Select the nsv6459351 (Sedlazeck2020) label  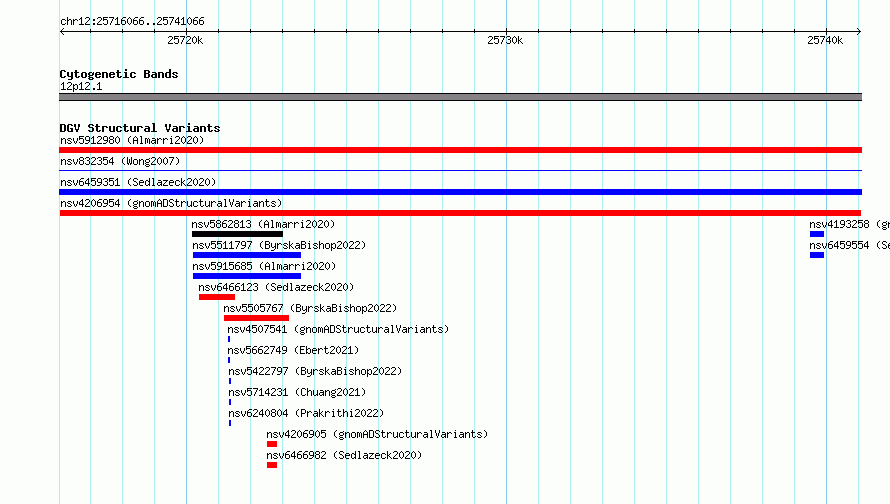138,182
